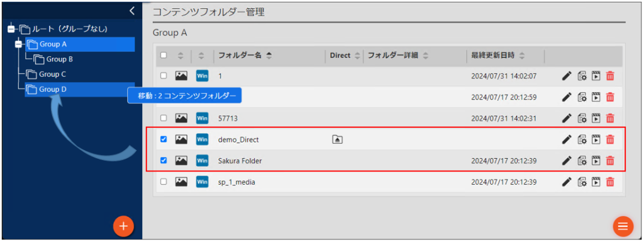
Task: Click the Direct upload icon in the demo_Direct row
Action: (337, 139)
